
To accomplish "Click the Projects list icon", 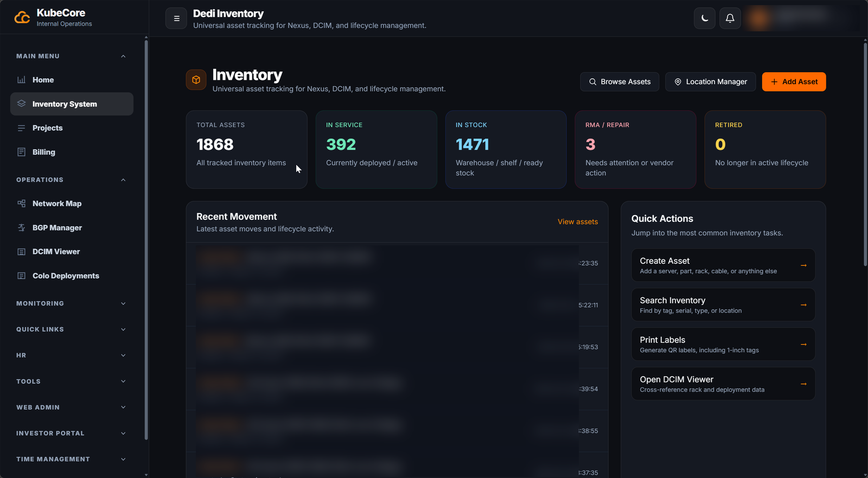I will (22, 128).
